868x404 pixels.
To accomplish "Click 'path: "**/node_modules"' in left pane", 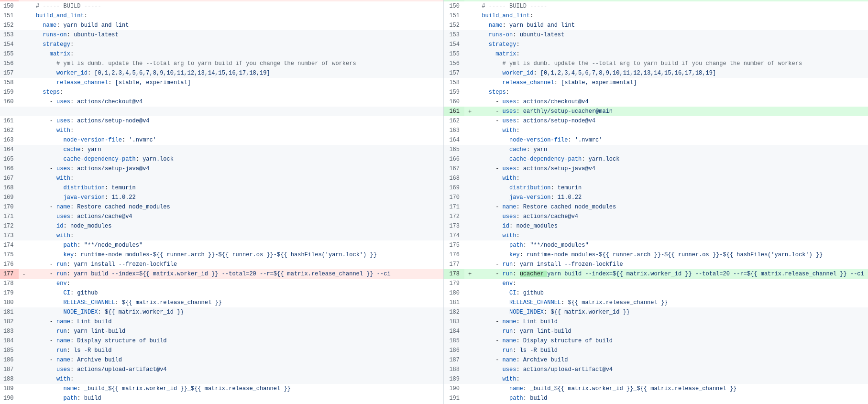I will pyautogui.click(x=103, y=245).
